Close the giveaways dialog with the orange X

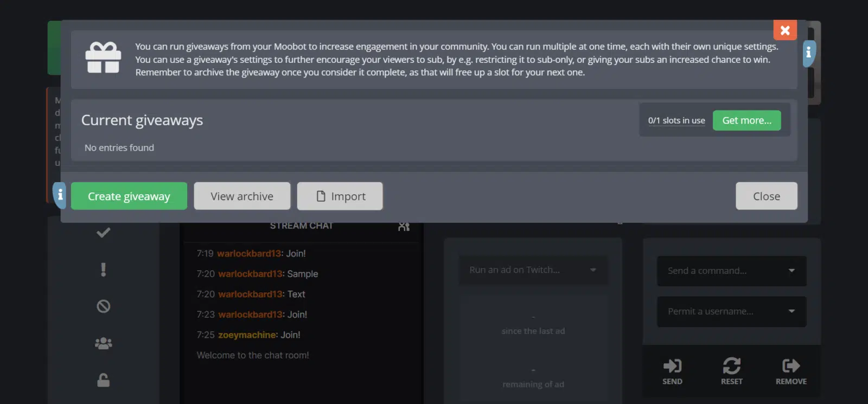point(785,30)
